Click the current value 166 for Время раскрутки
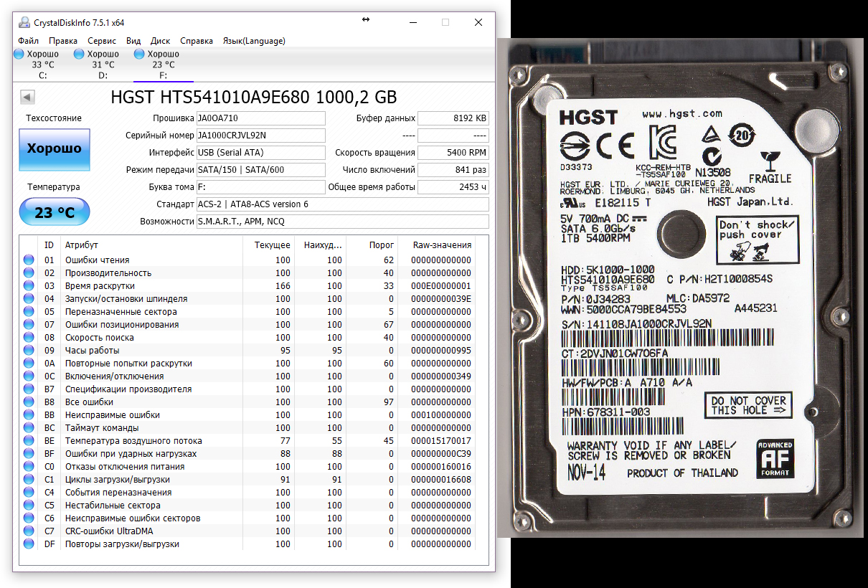The width and height of the screenshot is (868, 588). pos(283,286)
